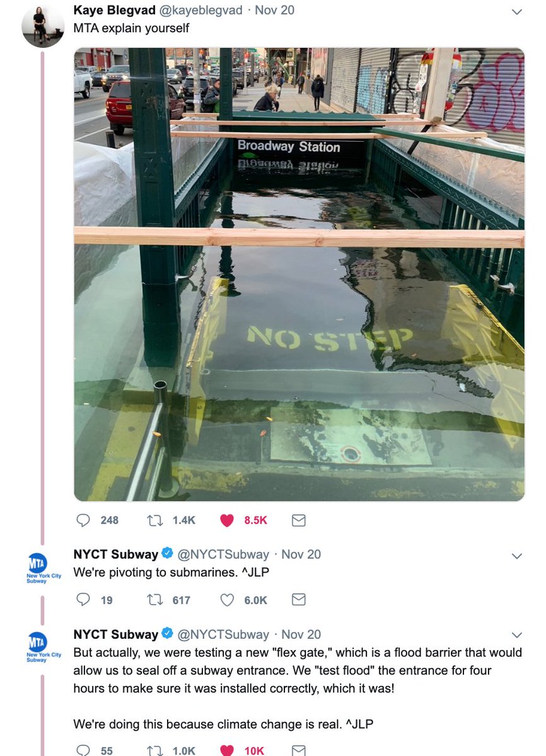Unlike Kaye Blegvad's tweet with 8.5K likes
Image resolution: width=546 pixels, height=756 pixels.
point(227,520)
